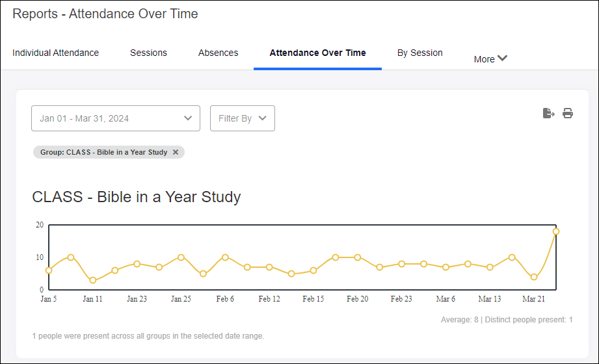Viewport: 599px width, 364px height.
Task: Open the Sessions tab
Action: [x=148, y=53]
